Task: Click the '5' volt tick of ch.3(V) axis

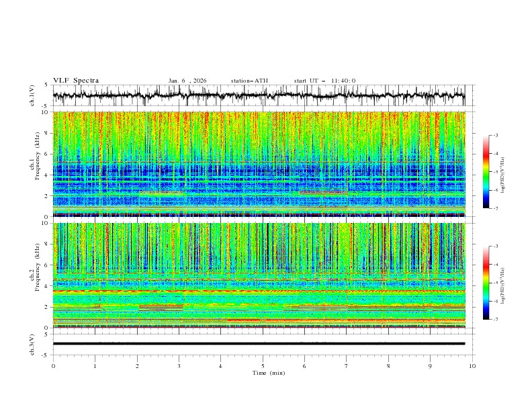Action: click(x=47, y=334)
